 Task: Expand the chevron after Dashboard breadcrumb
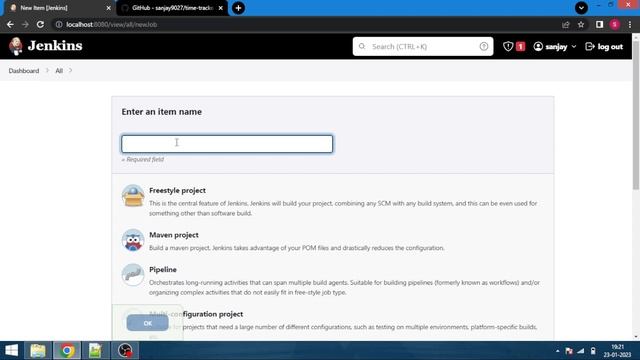[x=47, y=71]
